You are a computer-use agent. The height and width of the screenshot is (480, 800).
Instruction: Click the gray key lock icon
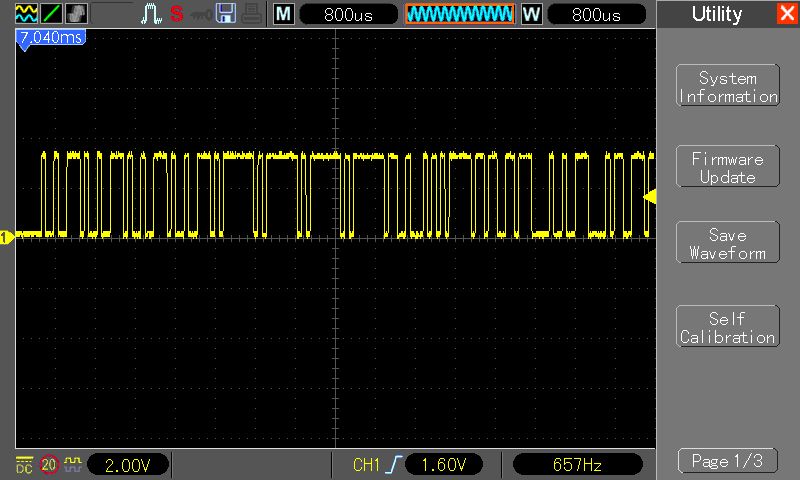pyautogui.click(x=202, y=14)
